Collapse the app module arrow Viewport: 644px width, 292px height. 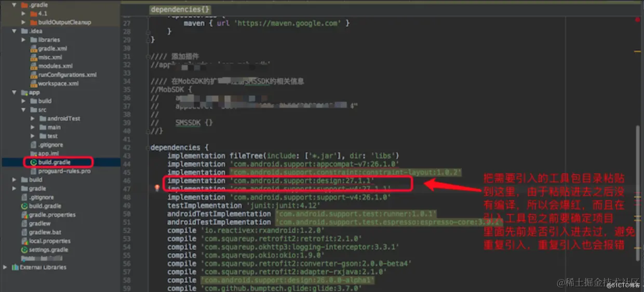coord(15,92)
